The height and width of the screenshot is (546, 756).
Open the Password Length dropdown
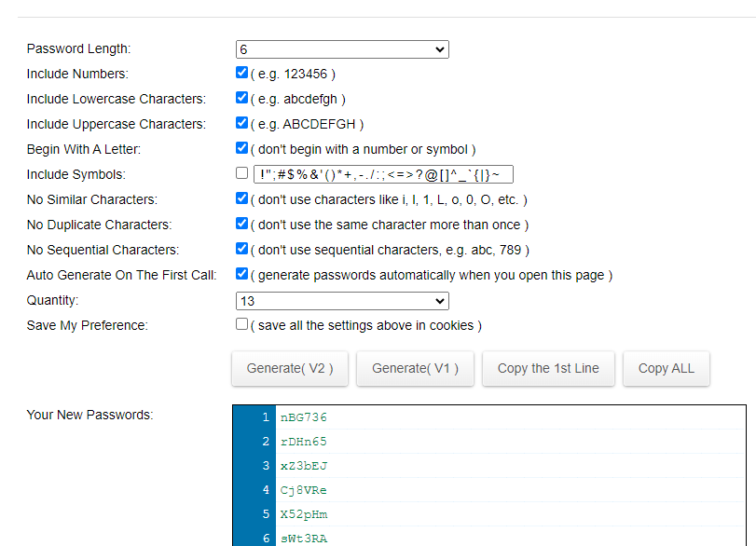(341, 49)
